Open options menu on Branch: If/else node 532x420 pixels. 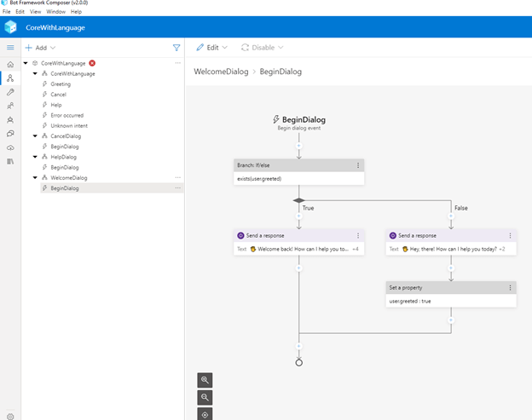[358, 165]
